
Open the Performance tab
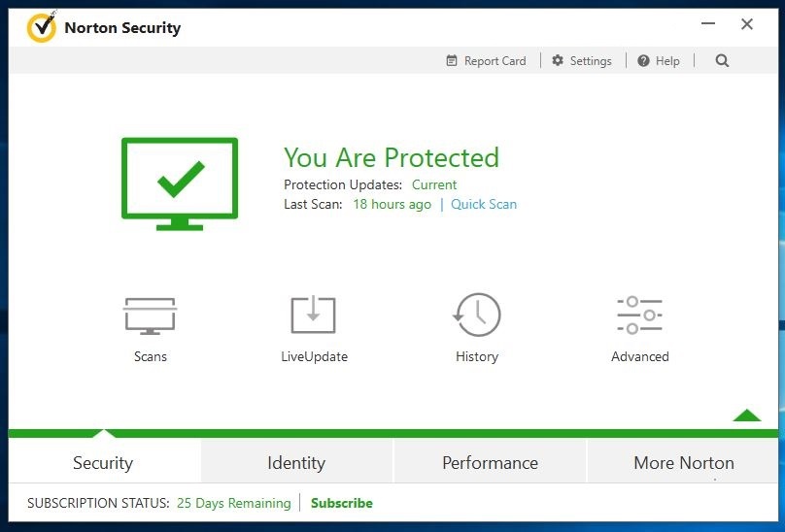[490, 463]
